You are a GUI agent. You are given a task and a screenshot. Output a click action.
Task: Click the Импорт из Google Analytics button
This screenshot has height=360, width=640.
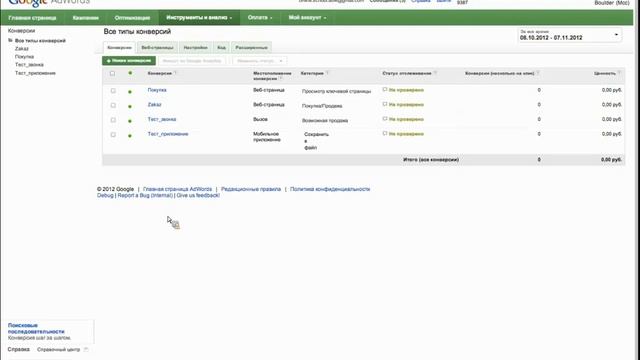coord(192,61)
